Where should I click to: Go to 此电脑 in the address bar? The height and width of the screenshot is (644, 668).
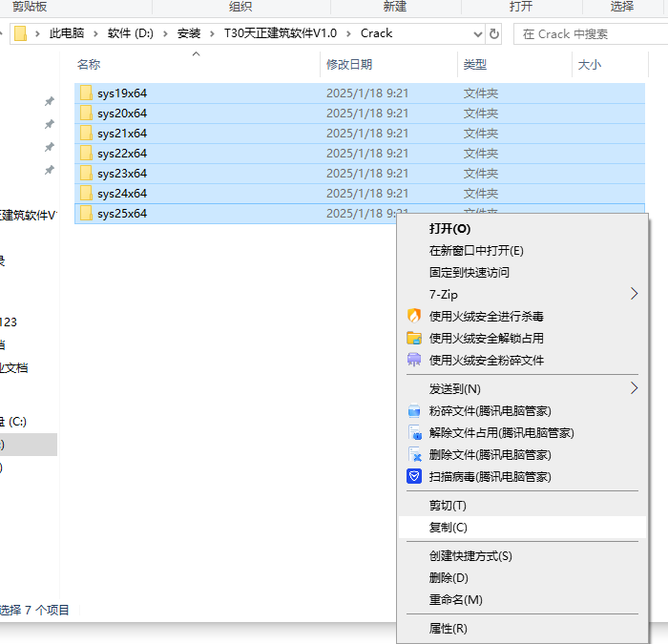coord(67,33)
